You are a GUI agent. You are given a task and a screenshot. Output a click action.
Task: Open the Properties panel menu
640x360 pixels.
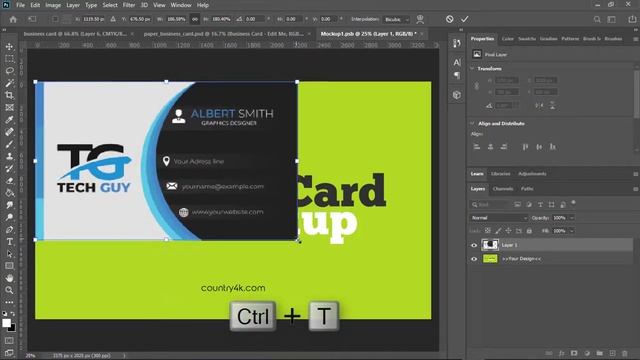(636, 39)
